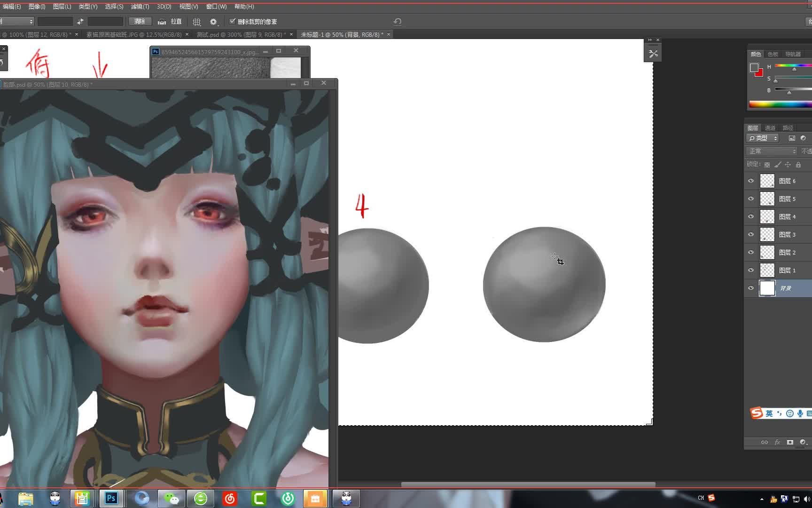Image resolution: width=812 pixels, height=508 pixels.
Task: Click the lock position move icon
Action: point(788,165)
